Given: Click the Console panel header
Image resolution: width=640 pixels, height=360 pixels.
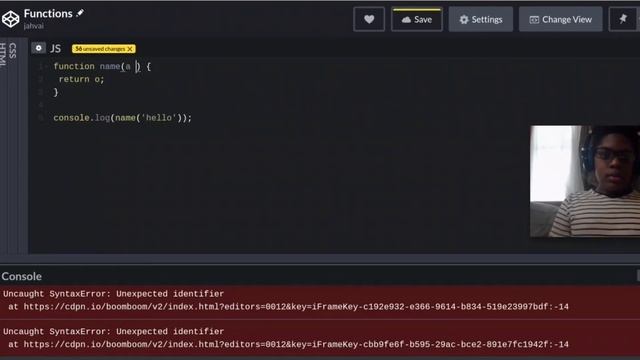Looking at the screenshot, I should [x=22, y=276].
